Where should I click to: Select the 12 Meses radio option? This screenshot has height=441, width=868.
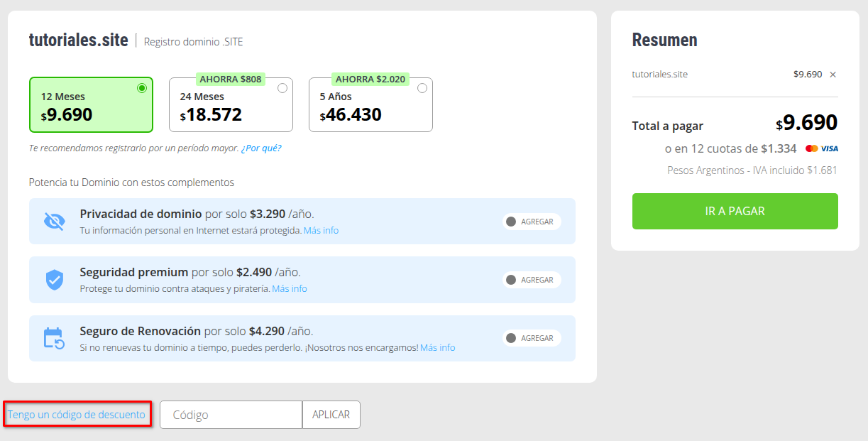pyautogui.click(x=142, y=88)
